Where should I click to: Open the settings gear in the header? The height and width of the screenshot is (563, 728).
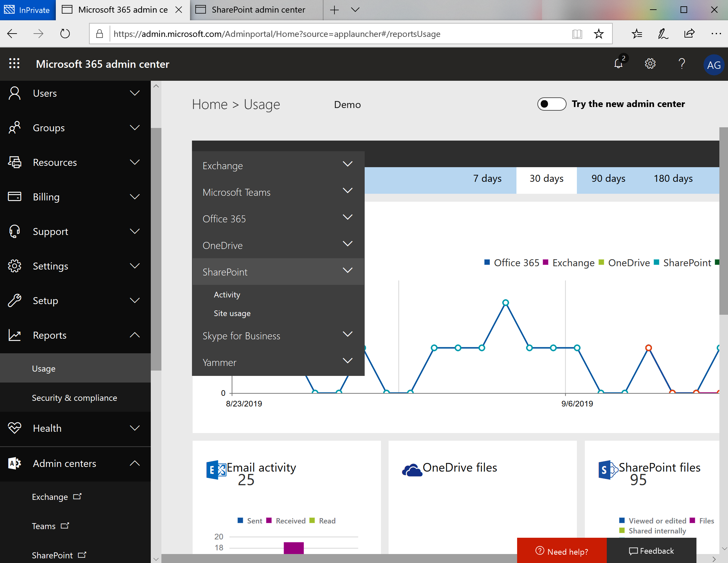pos(650,63)
